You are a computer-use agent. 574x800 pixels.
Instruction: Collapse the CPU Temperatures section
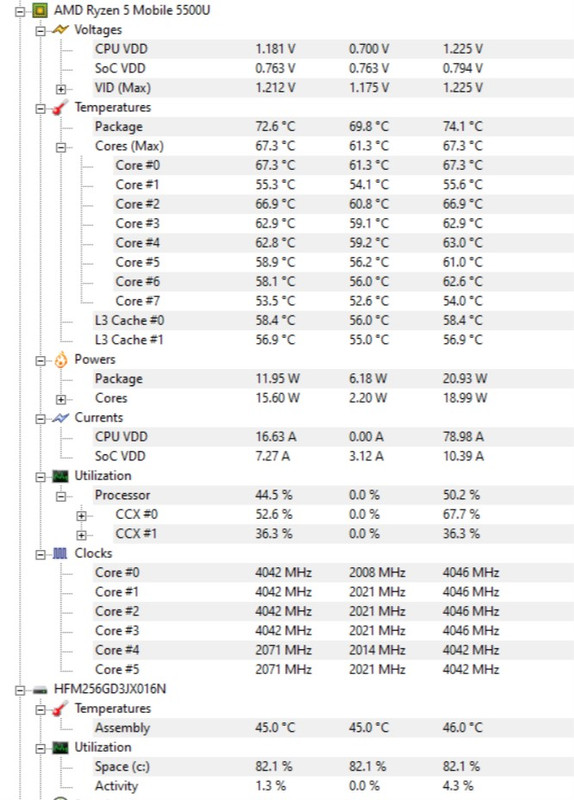(40, 108)
